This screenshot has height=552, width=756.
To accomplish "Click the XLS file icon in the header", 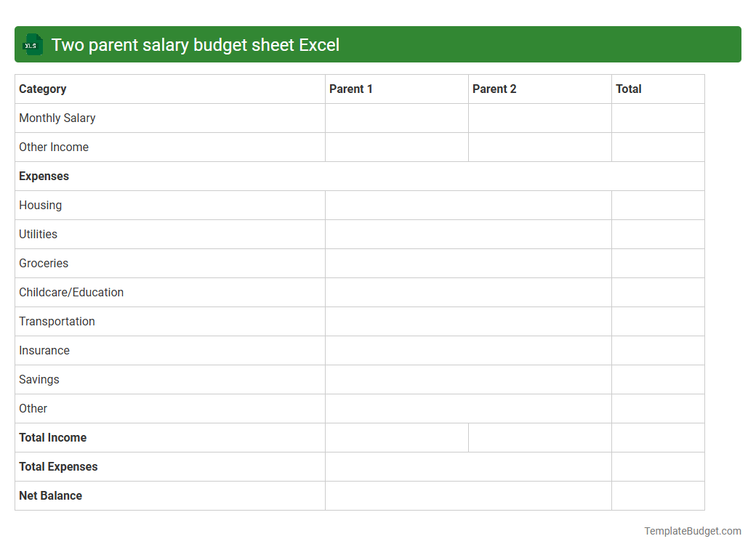I will click(32, 44).
